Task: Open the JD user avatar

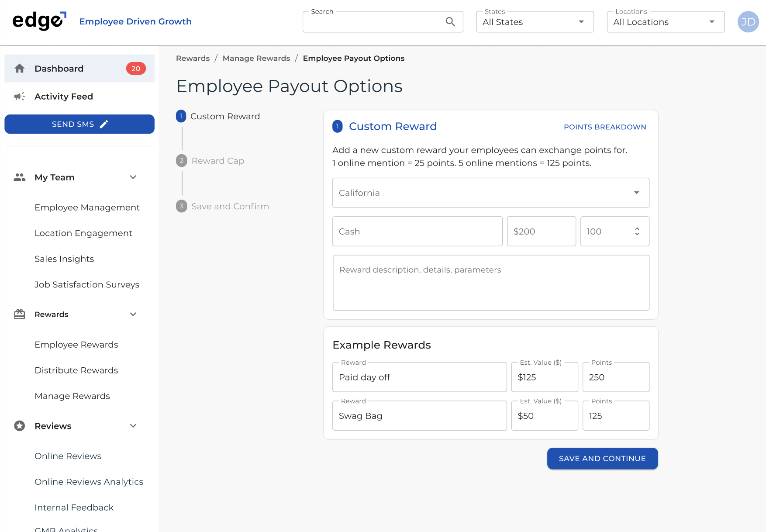Action: 748,22
